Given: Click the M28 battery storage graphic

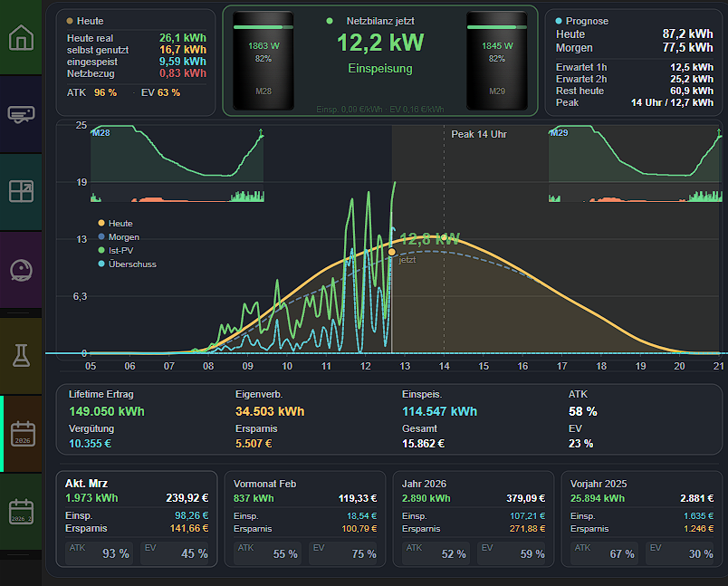Looking at the screenshot, I should click(x=263, y=60).
